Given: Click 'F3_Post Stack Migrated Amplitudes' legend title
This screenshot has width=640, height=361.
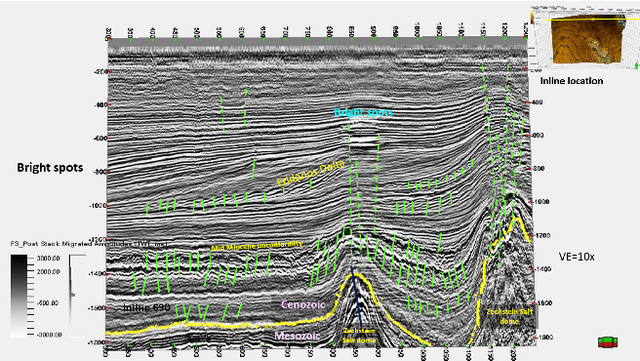Looking at the screenshot, I should pos(89,244).
